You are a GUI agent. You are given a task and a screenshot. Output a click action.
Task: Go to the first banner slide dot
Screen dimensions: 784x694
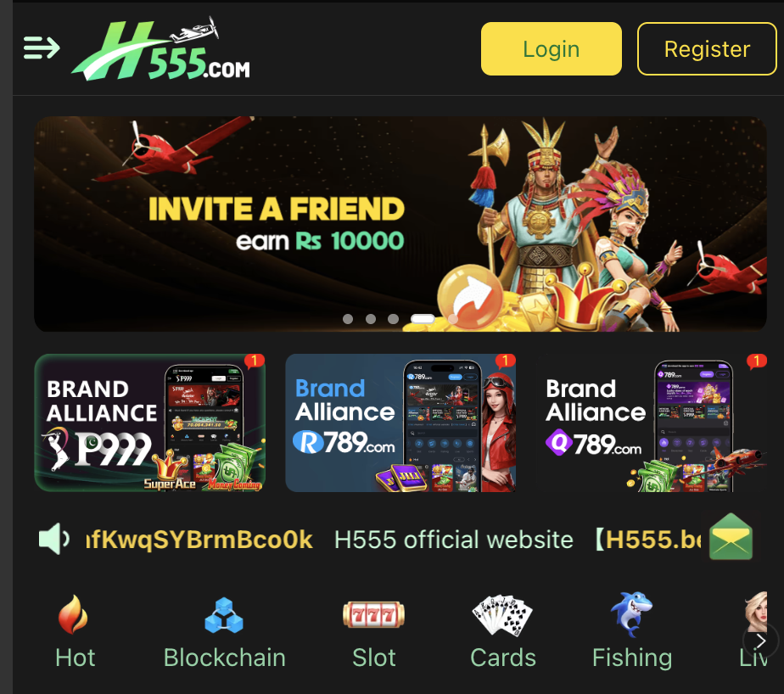[348, 319]
